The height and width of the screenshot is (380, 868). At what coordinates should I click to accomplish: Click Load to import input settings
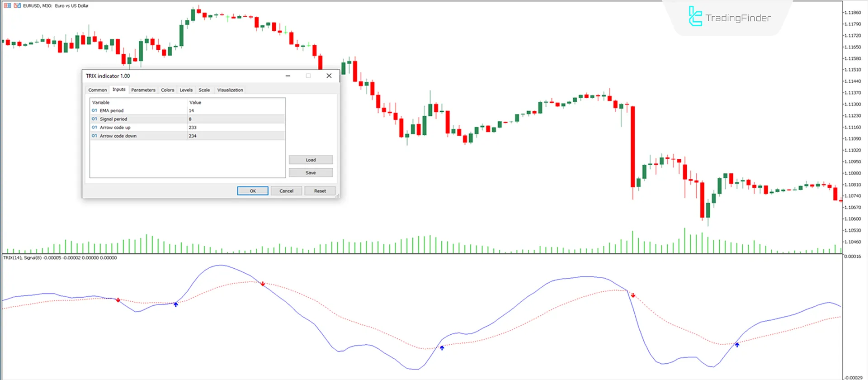pos(311,160)
